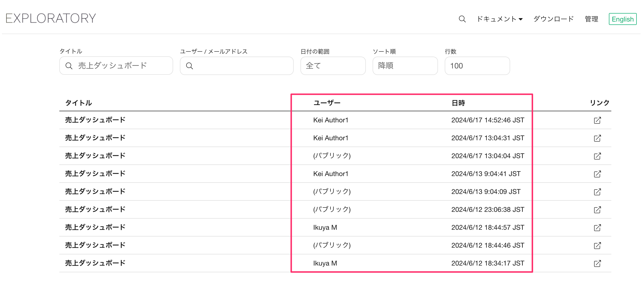
Task: Click user Ikuya M in 18:44:57 row
Action: click(325, 228)
